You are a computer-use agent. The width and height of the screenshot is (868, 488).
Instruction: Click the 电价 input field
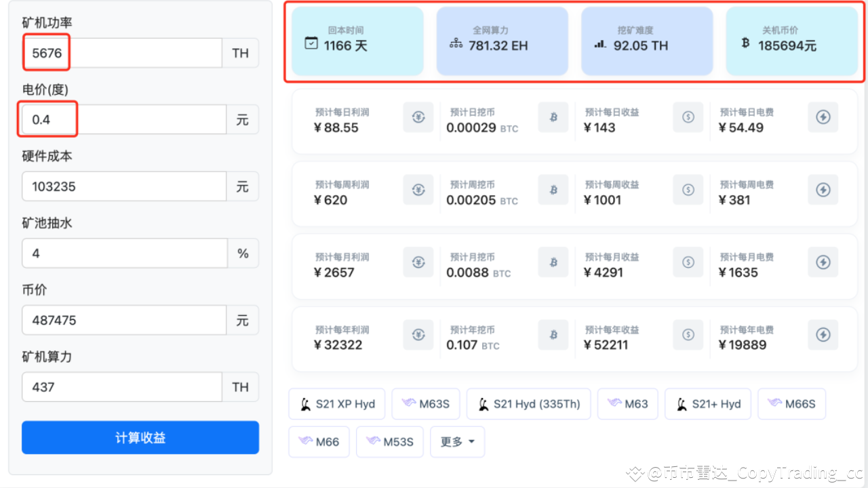point(122,119)
